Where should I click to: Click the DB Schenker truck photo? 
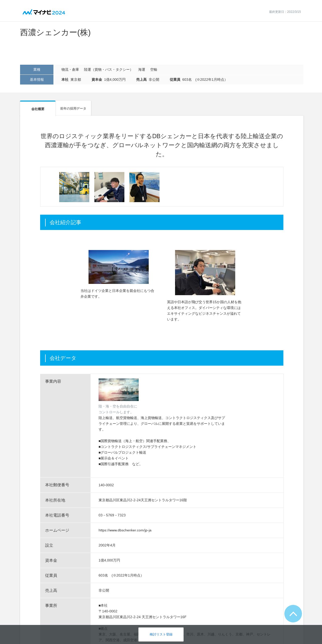pos(119,267)
